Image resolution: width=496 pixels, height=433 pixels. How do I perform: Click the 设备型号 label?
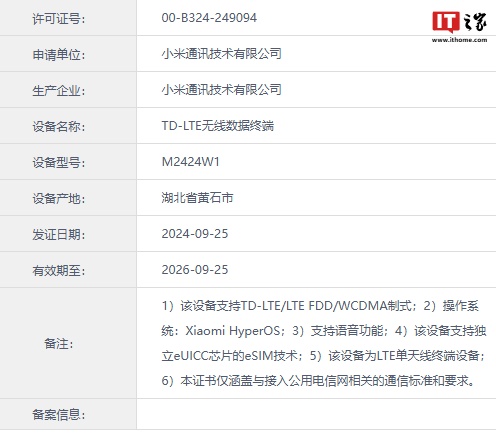coord(58,163)
